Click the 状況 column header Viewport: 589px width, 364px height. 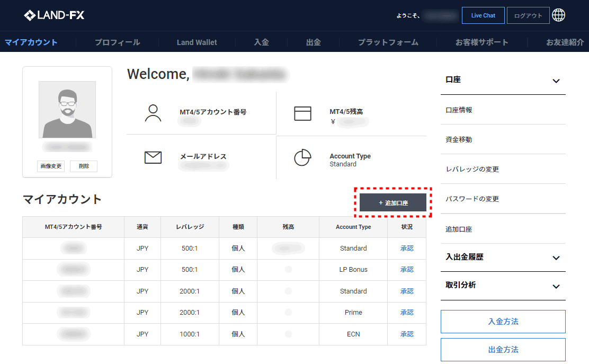[407, 227]
